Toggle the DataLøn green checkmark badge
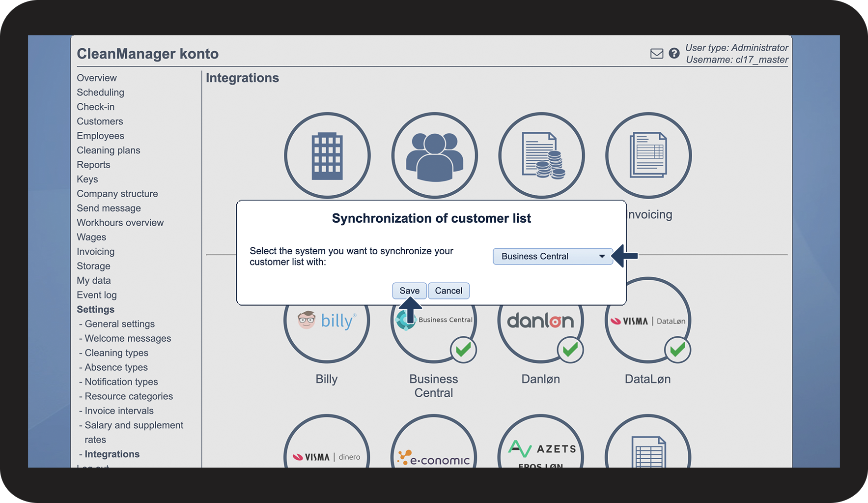868x503 pixels. pyautogui.click(x=677, y=350)
